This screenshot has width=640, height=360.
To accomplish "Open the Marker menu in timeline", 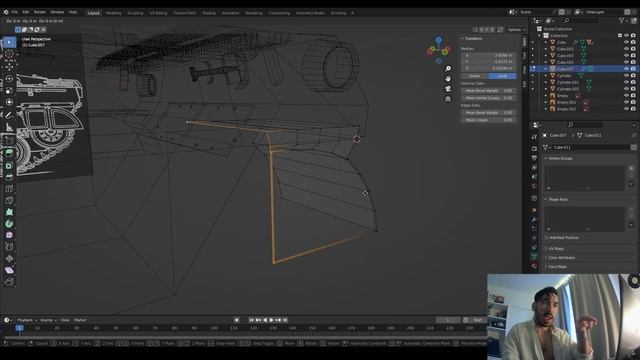I will (x=80, y=320).
